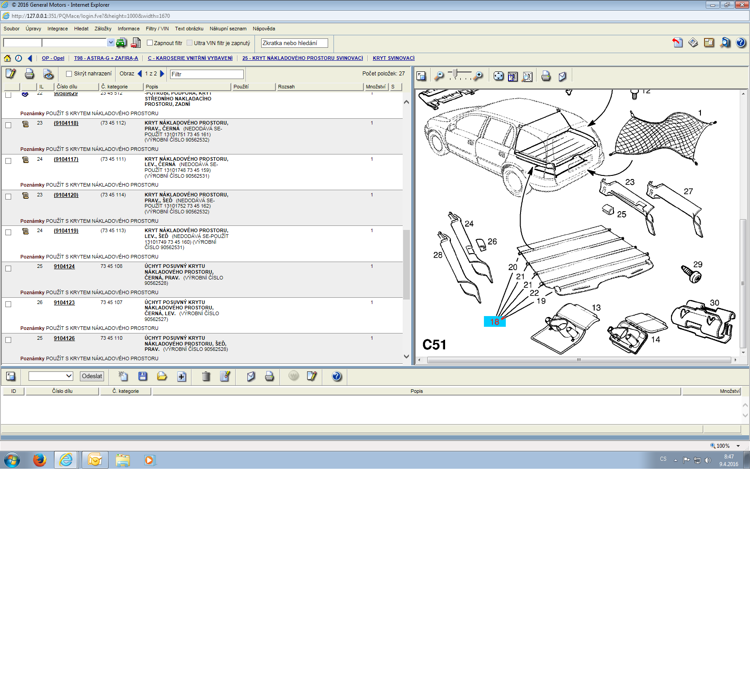The image size is (750, 700).
Task: Click the floppy disk save icon
Action: 143,376
